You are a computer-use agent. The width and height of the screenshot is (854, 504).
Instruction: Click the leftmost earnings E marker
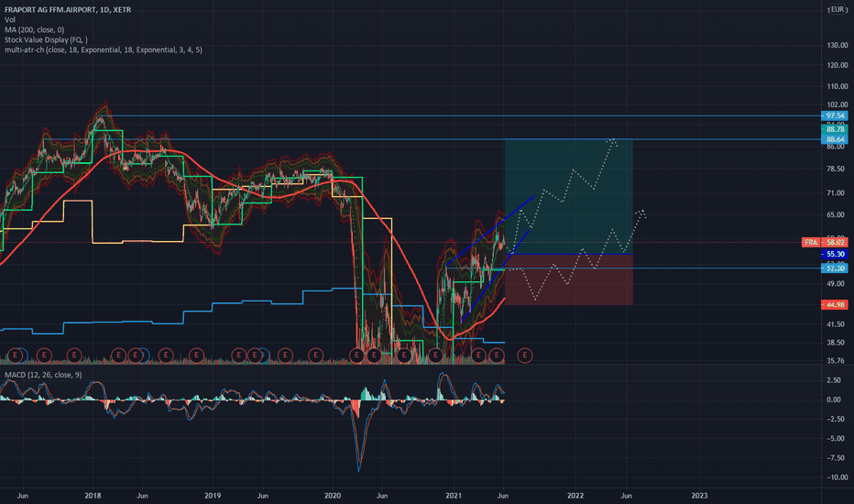(x=16, y=356)
